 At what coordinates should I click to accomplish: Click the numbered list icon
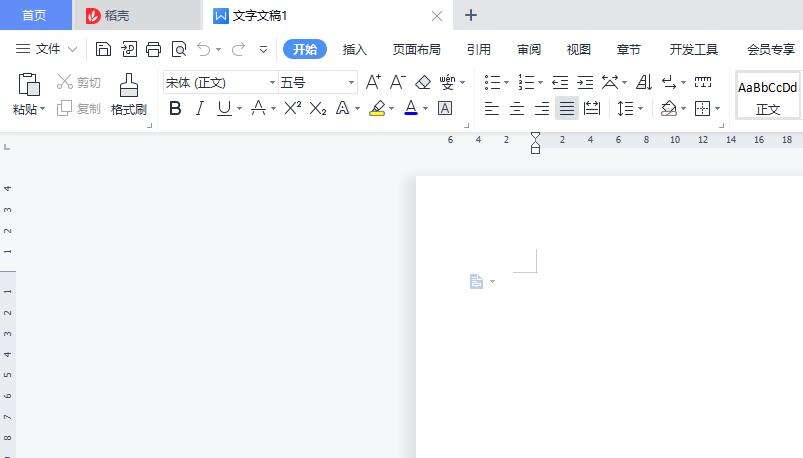coord(526,82)
